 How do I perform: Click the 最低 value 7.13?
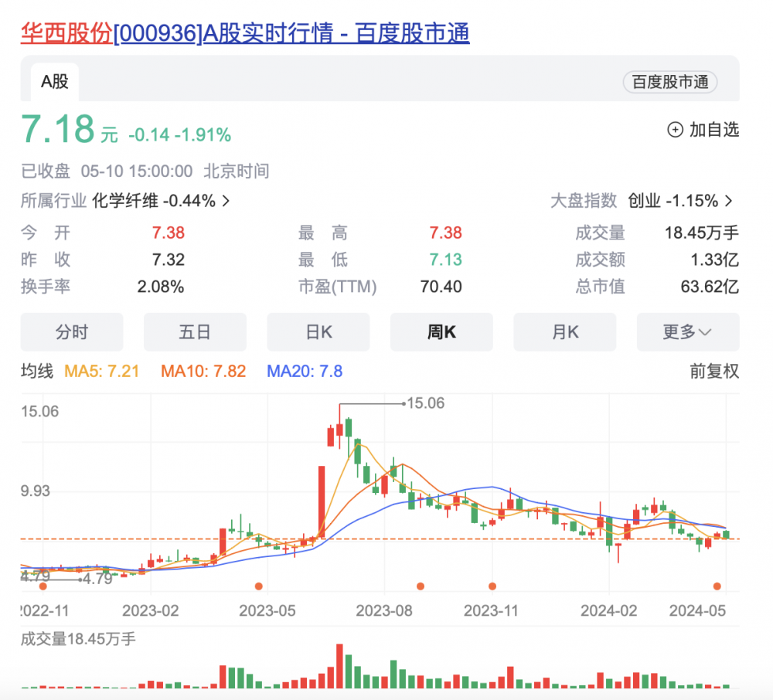click(x=446, y=260)
